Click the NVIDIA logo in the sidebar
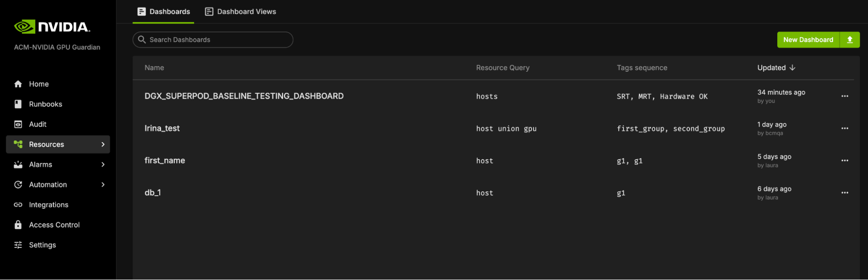 52,27
